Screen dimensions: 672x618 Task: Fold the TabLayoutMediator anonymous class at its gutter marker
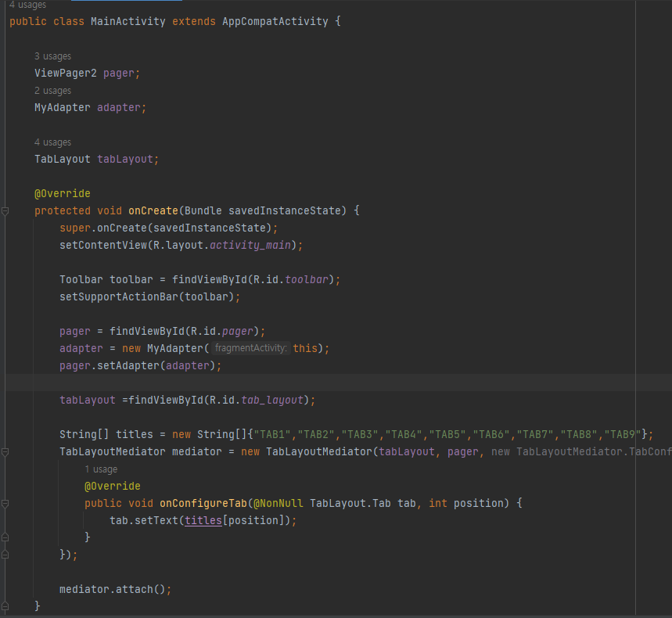click(5, 451)
